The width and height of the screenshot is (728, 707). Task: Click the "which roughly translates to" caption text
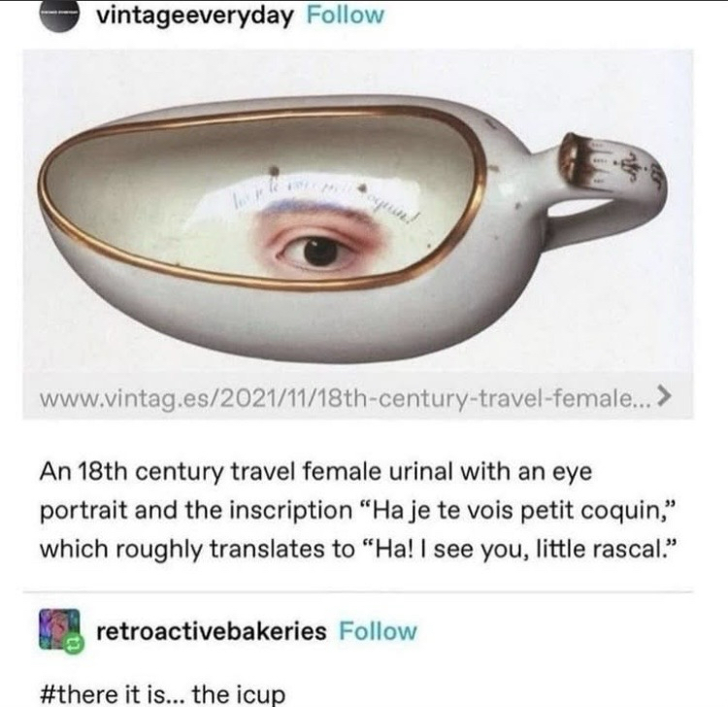point(197,550)
